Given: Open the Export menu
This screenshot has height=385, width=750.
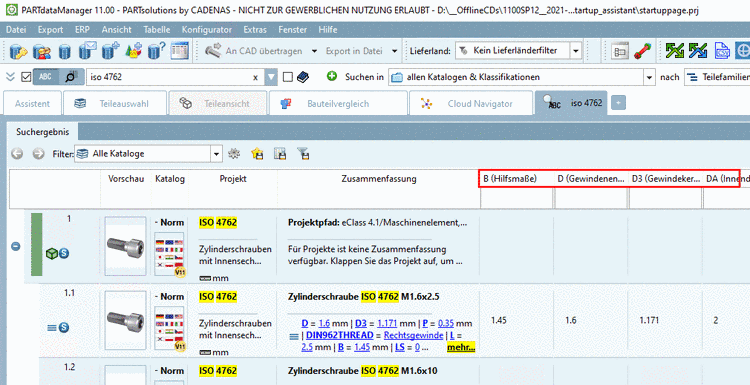Looking at the screenshot, I should tap(50, 30).
